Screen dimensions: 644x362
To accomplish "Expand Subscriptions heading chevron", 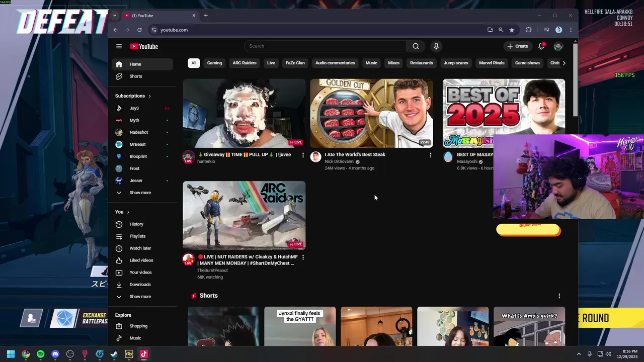I will (149, 96).
